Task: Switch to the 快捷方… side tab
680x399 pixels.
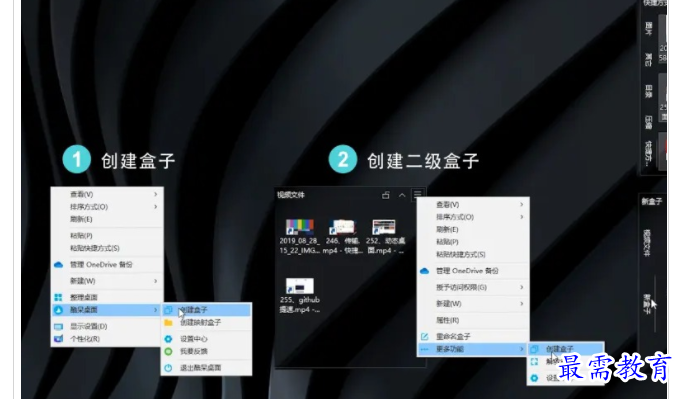Action: pos(649,153)
